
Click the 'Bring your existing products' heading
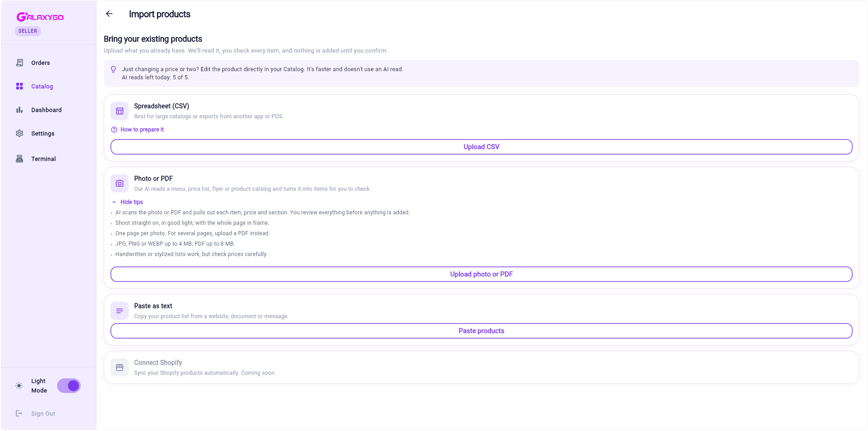(153, 39)
